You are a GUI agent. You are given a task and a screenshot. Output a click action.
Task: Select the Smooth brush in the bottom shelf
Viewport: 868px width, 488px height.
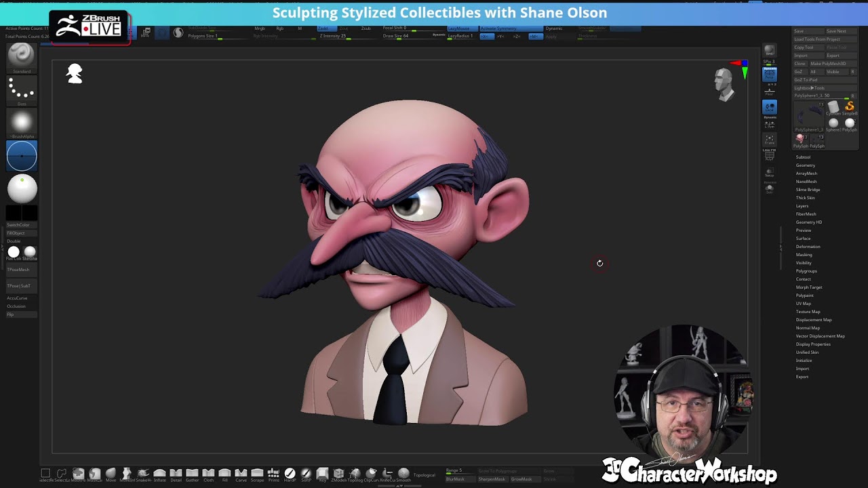tap(403, 474)
